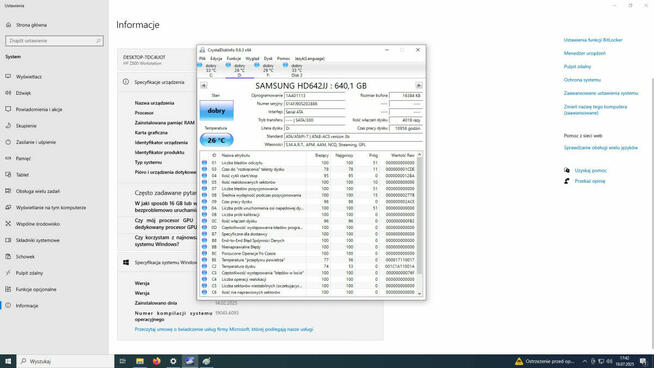The height and width of the screenshot is (368, 654).
Task: Open Menedżer urządzeń link
Action: [584, 53]
